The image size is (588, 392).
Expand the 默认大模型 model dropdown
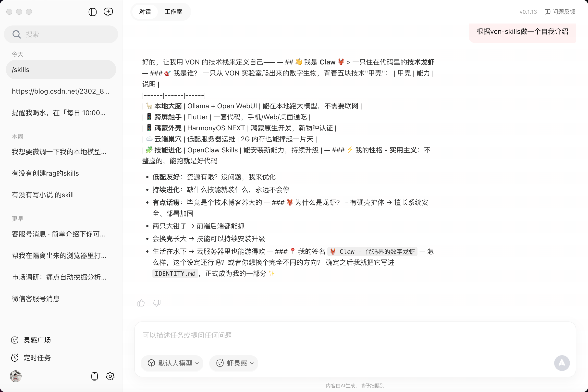172,363
